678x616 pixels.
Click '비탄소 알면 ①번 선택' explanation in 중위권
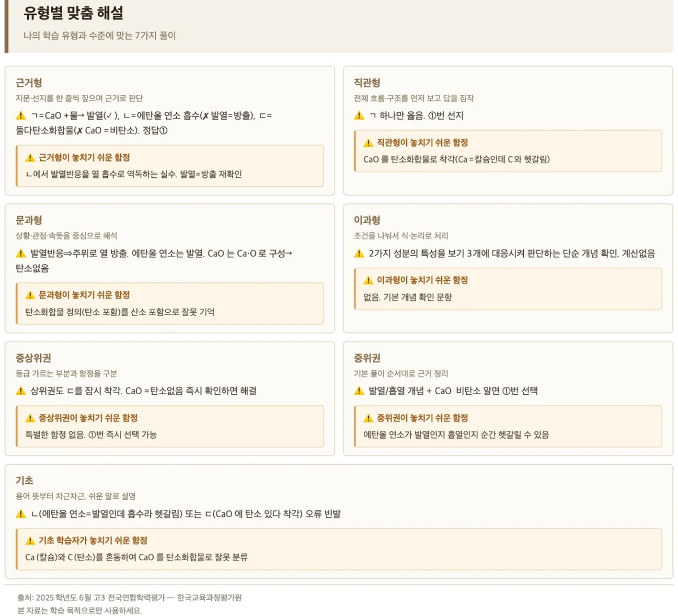[453, 391]
